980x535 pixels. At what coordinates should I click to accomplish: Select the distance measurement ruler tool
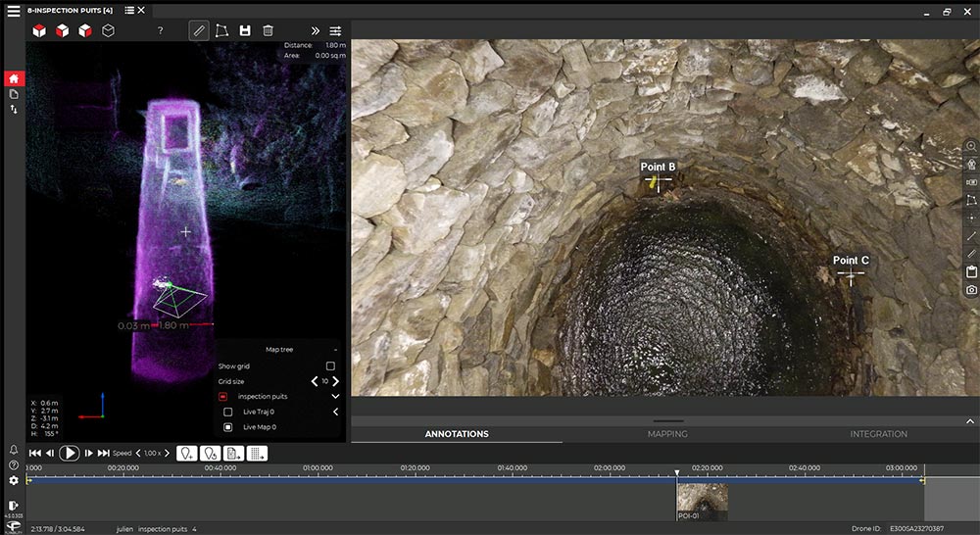tap(199, 30)
